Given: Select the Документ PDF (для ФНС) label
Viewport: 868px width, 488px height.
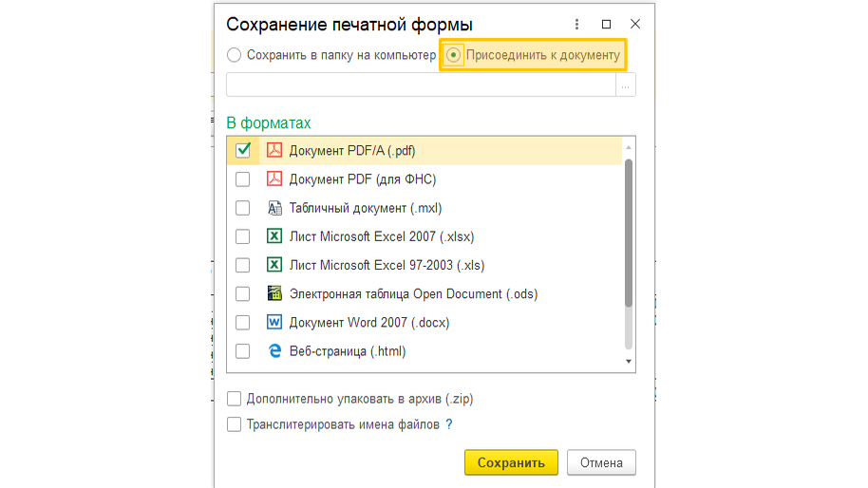Looking at the screenshot, I should [363, 179].
